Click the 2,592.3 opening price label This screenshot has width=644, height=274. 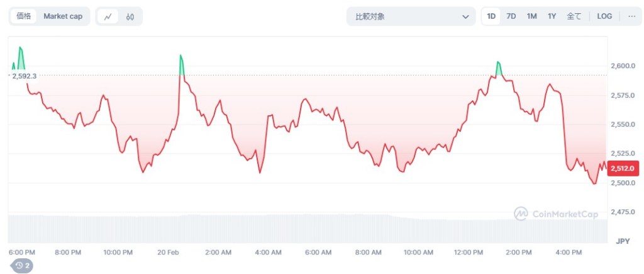25,76
